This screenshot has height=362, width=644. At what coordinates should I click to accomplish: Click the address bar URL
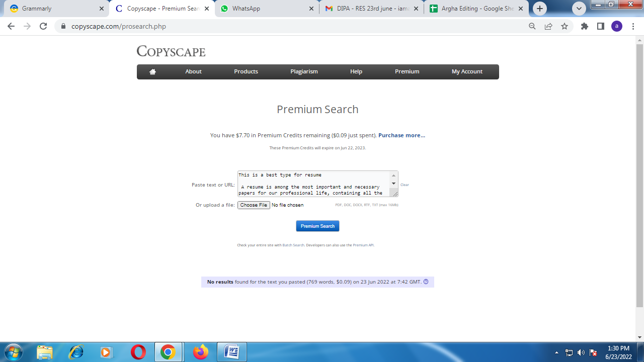(119, 26)
